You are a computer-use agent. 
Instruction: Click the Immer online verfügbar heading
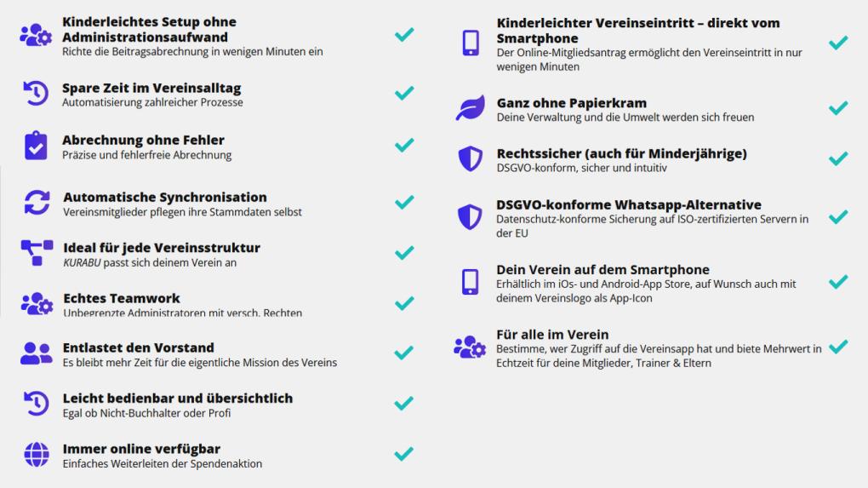point(142,449)
